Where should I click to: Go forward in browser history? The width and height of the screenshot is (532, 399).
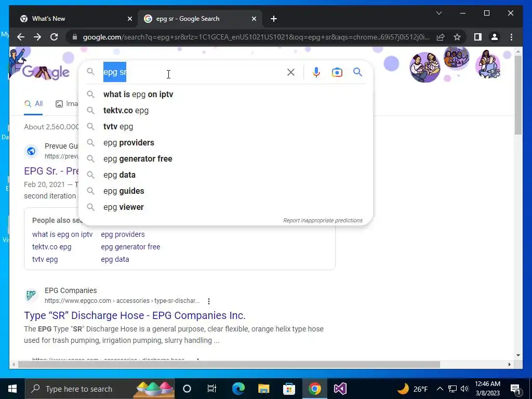pos(37,37)
